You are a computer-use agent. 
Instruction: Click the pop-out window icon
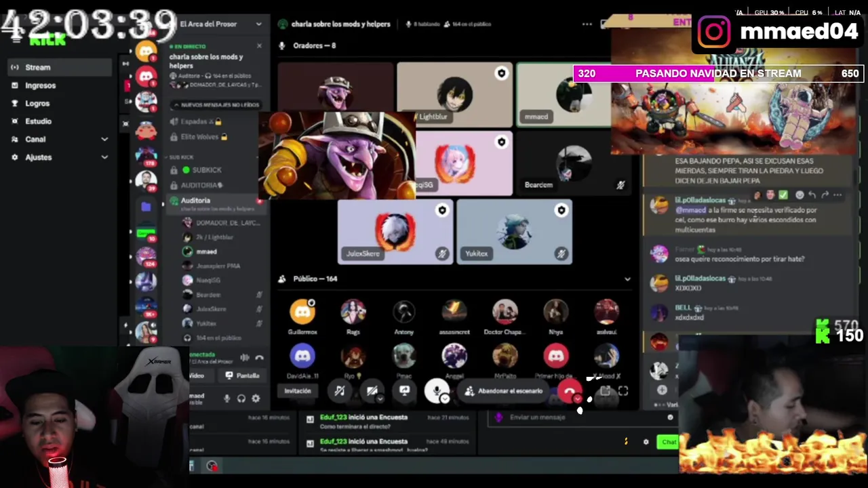point(605,391)
